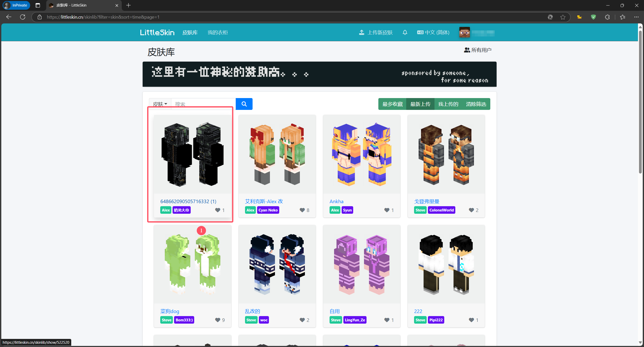
Task: Add page to favorites star icon
Action: point(563,17)
